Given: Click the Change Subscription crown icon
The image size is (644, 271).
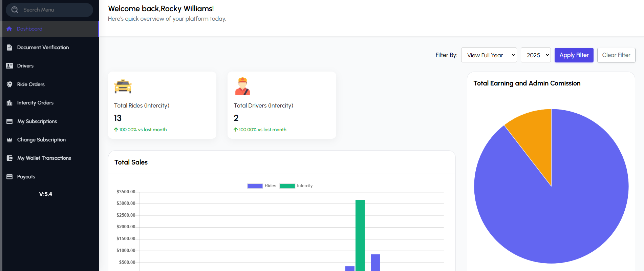Looking at the screenshot, I should 9,140.
